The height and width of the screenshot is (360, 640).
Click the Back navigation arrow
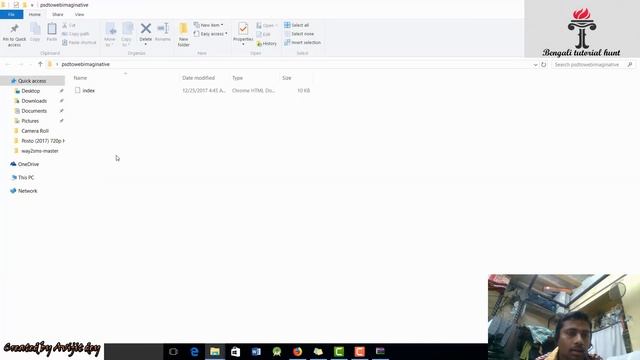pos(8,64)
